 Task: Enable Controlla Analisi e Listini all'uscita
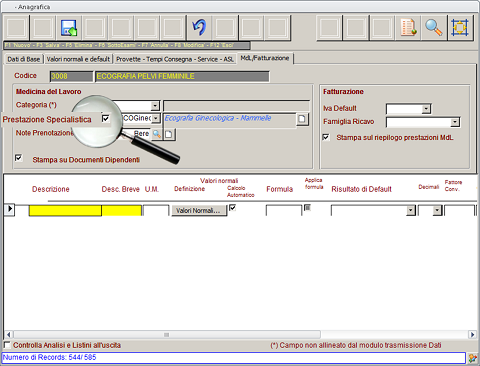(7, 345)
